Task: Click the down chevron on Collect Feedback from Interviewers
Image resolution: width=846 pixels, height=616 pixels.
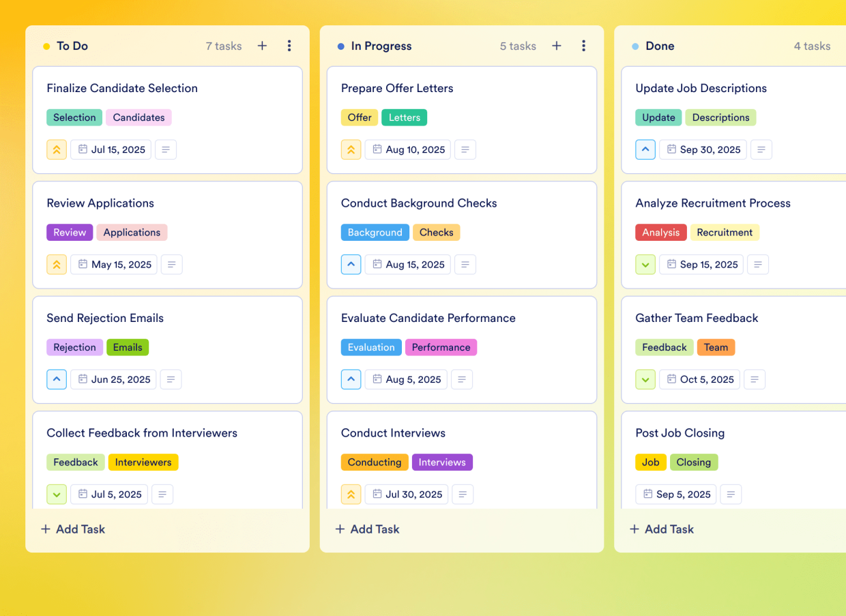Action: pos(57,494)
